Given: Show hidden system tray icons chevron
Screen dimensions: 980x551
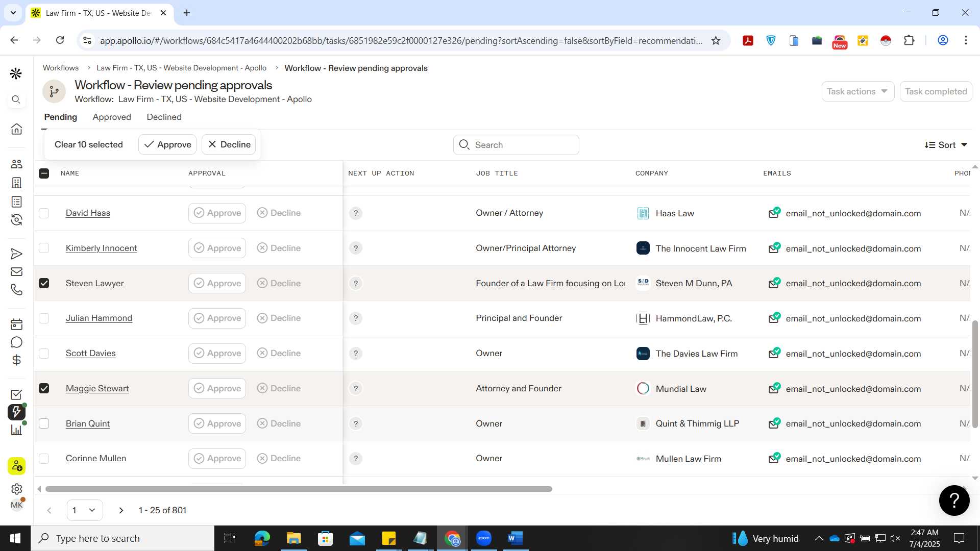Looking at the screenshot, I should [x=819, y=538].
